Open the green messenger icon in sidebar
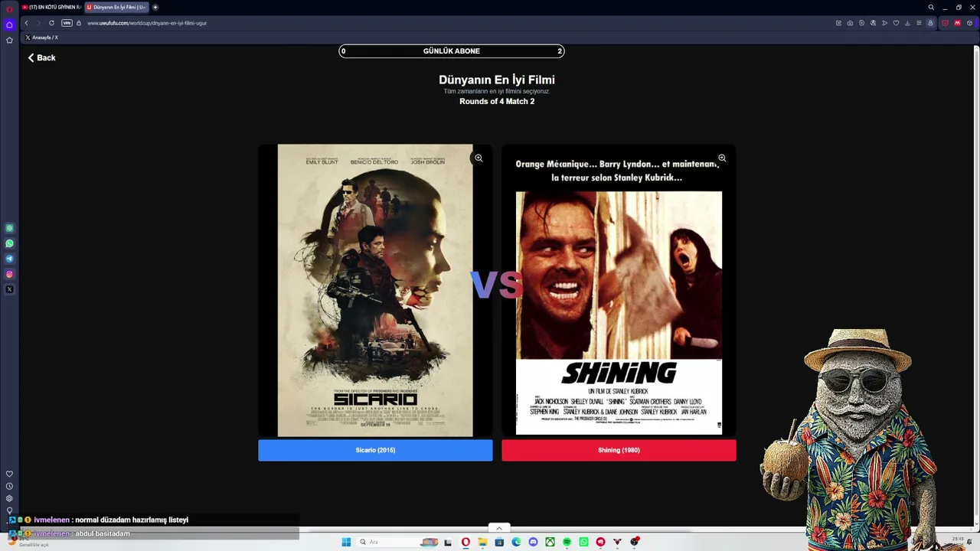The image size is (980, 551). (9, 228)
